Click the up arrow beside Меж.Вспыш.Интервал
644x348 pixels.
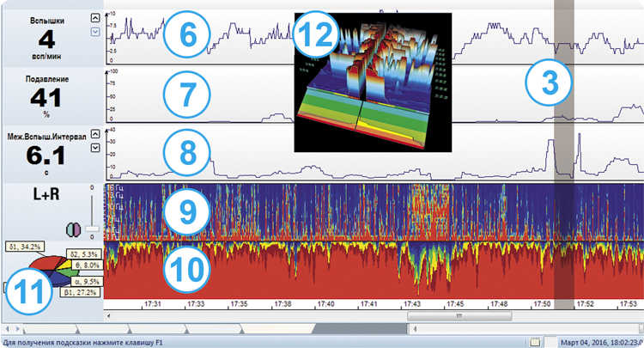94,134
